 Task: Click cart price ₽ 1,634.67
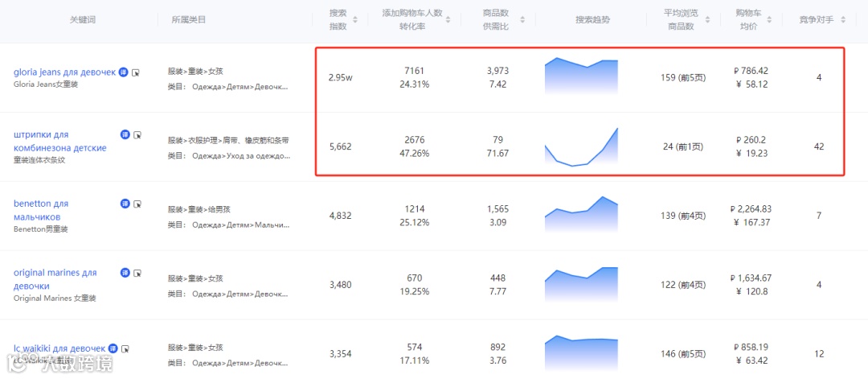[x=751, y=278]
